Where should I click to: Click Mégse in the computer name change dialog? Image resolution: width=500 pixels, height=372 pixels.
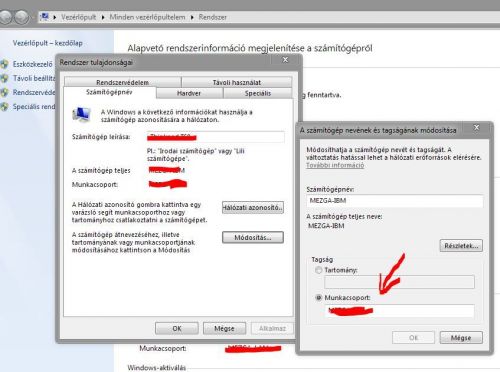click(x=461, y=338)
